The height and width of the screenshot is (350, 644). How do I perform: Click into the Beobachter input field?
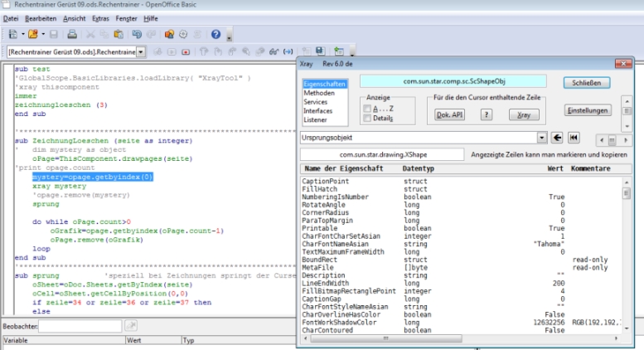80,327
